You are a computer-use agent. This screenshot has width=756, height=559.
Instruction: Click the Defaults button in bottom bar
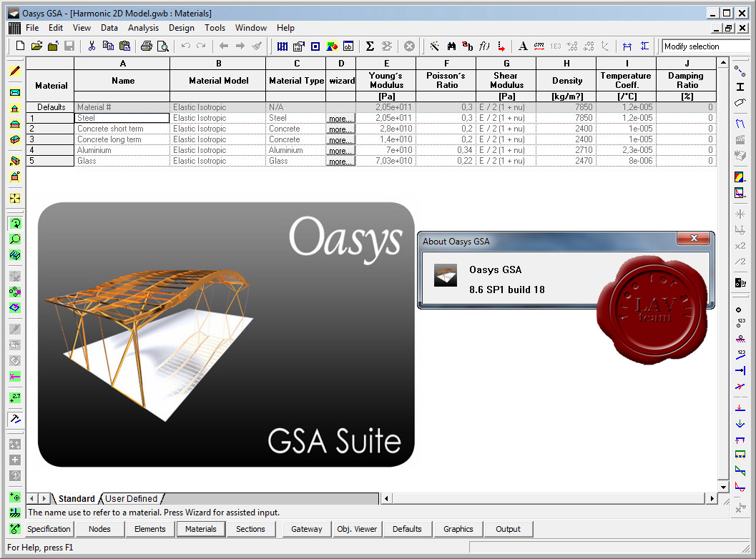tap(407, 529)
